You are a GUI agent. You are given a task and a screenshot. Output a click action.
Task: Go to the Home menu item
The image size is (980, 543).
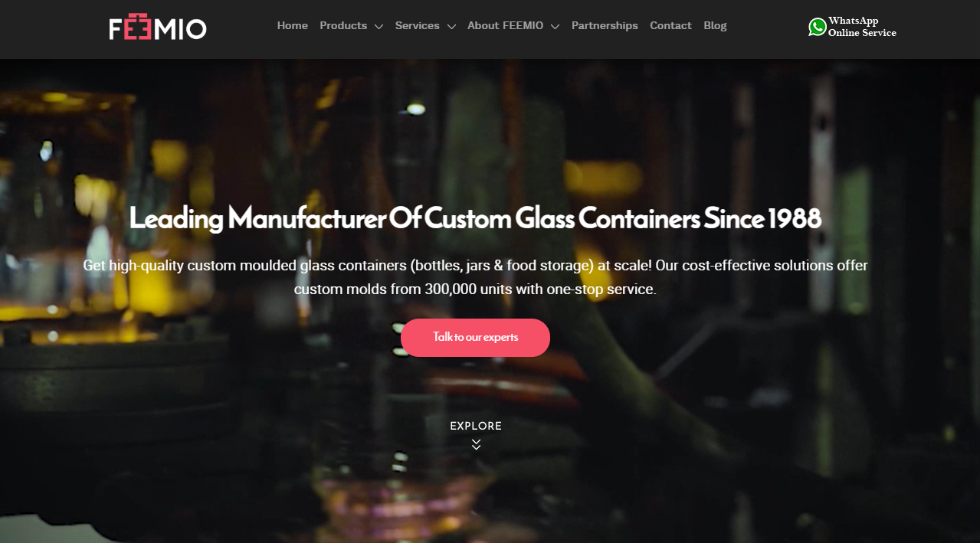(293, 25)
